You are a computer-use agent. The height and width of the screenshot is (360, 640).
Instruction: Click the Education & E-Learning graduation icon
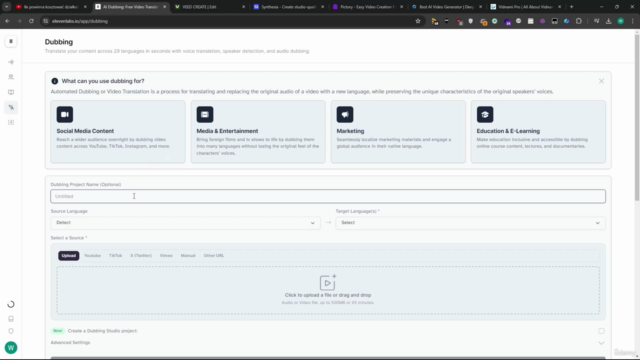(x=485, y=115)
